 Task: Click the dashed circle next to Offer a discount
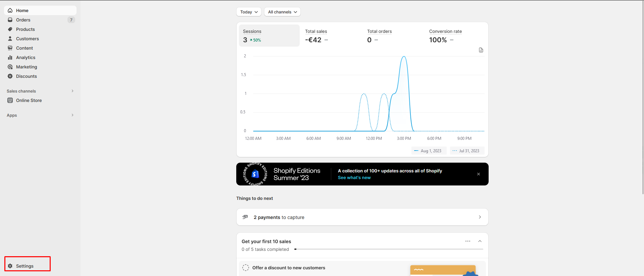[x=246, y=268]
